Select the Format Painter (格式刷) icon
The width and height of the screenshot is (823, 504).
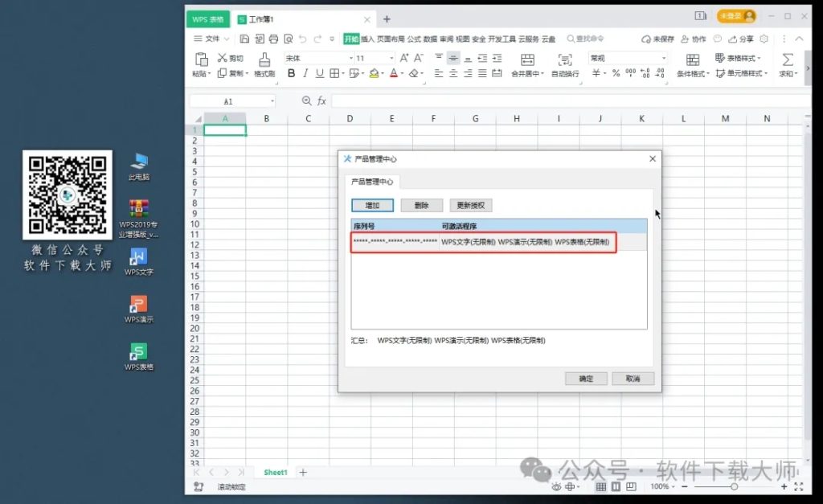263,65
